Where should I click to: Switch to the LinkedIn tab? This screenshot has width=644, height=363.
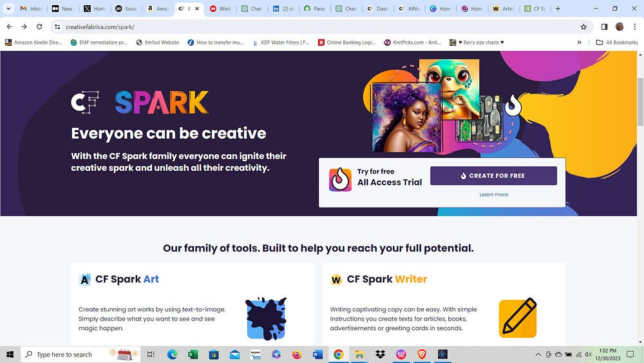point(284,8)
